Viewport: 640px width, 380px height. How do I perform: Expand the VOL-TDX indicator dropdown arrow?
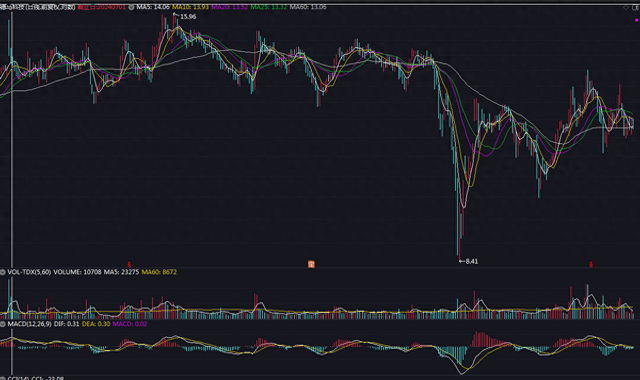click(3, 272)
